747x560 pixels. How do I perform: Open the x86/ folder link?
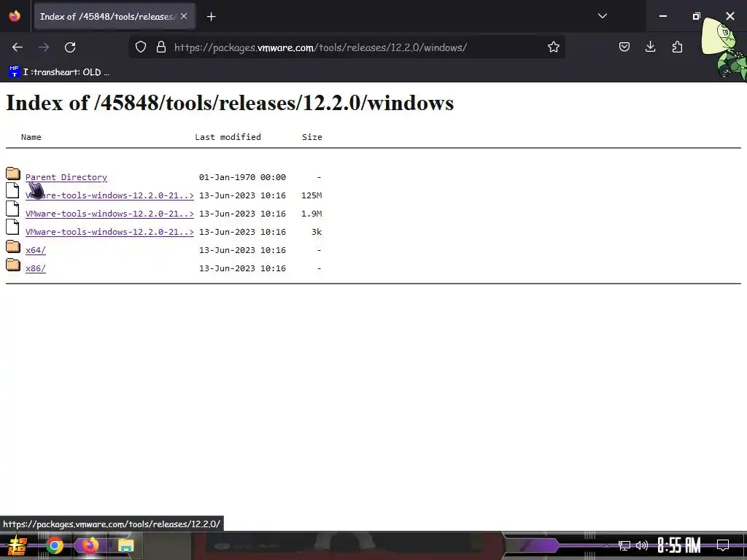point(36,268)
